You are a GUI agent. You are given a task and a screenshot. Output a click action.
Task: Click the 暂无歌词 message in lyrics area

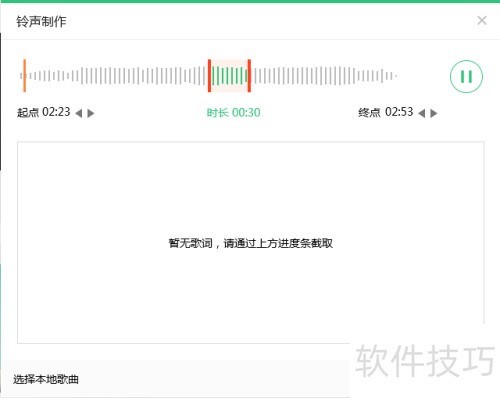point(251,243)
